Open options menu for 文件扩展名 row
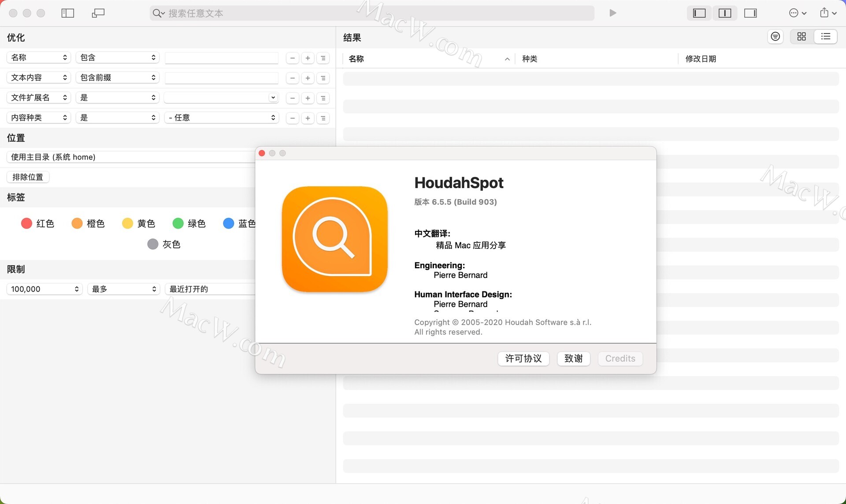 click(x=323, y=98)
